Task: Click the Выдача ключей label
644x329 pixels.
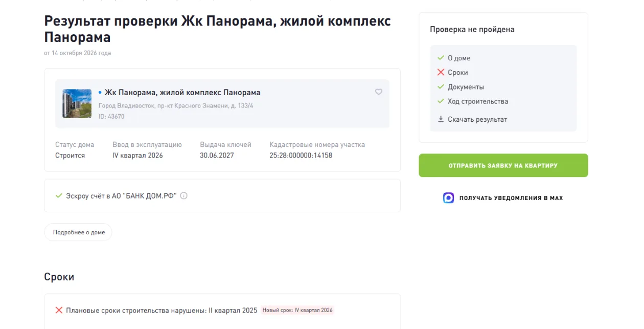Action: 226,145
